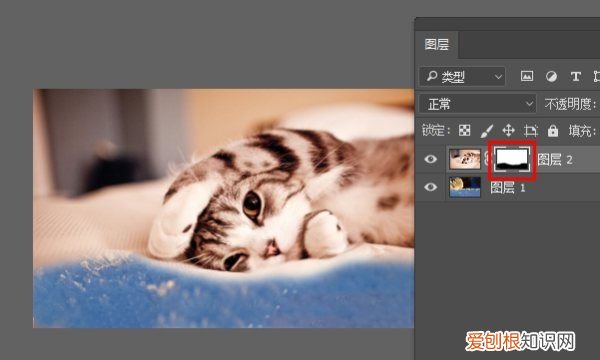
Task: Toggle mask link icon on 图层 2
Action: coord(488,159)
